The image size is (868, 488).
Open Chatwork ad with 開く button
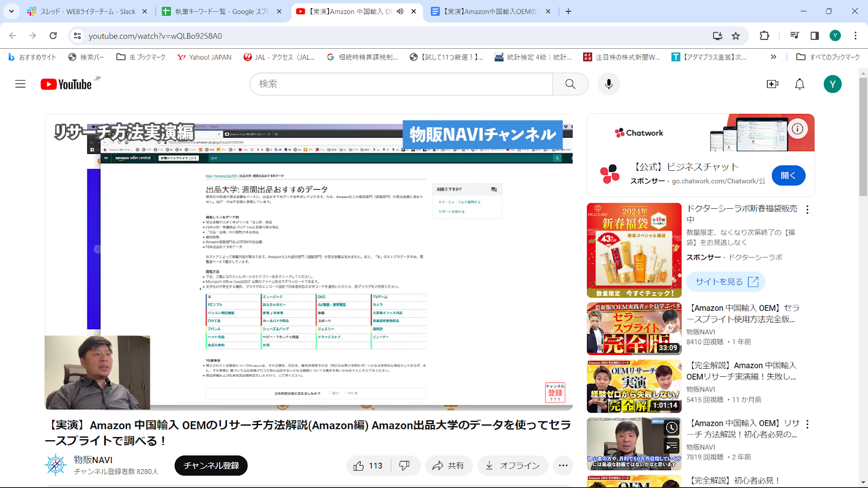click(x=788, y=176)
